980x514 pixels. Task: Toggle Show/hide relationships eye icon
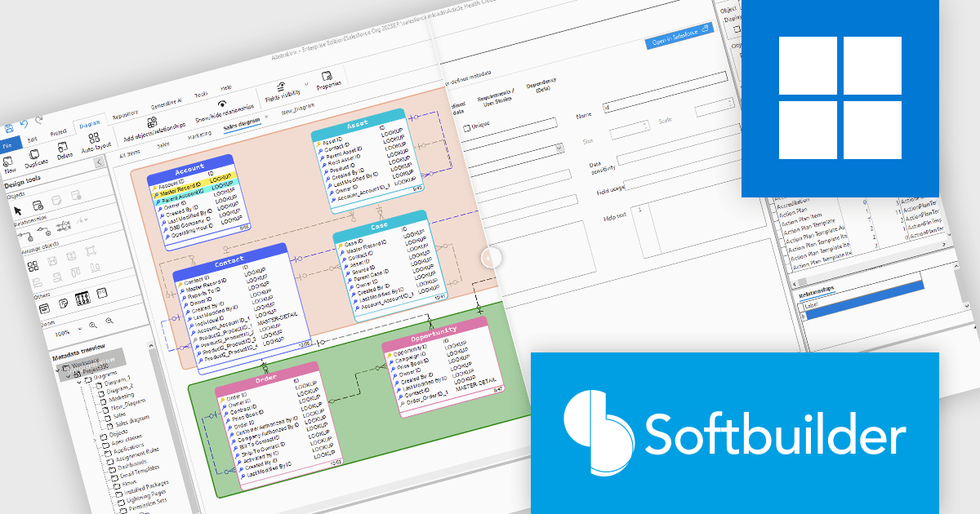[x=222, y=104]
